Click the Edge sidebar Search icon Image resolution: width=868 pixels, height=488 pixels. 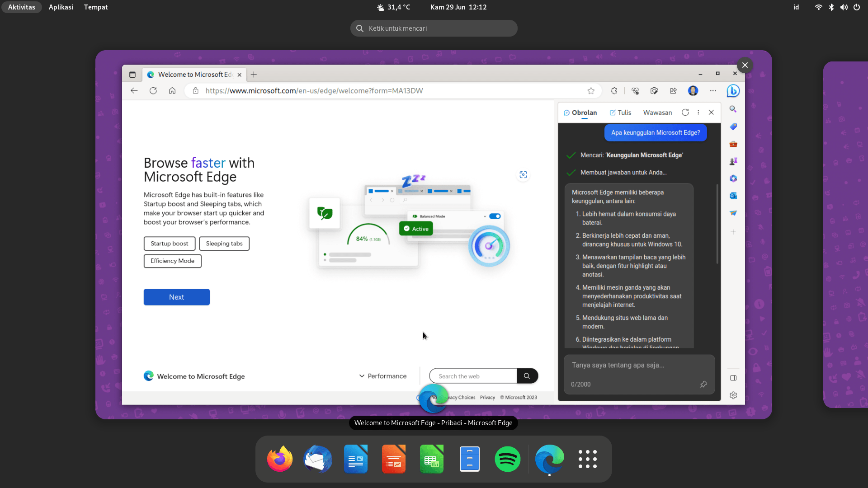[x=733, y=109]
